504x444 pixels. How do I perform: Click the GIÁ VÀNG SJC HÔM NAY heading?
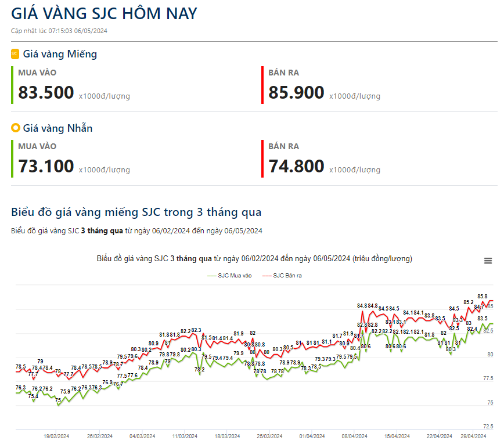pos(104,13)
